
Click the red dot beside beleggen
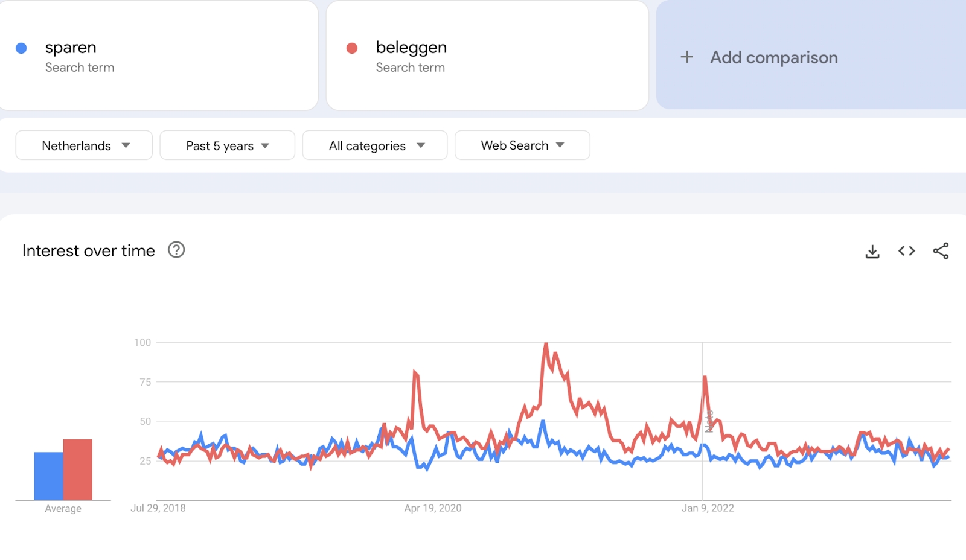(352, 48)
